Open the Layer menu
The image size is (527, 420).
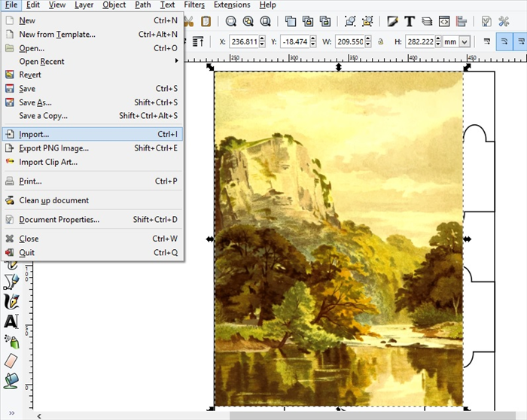(x=84, y=5)
